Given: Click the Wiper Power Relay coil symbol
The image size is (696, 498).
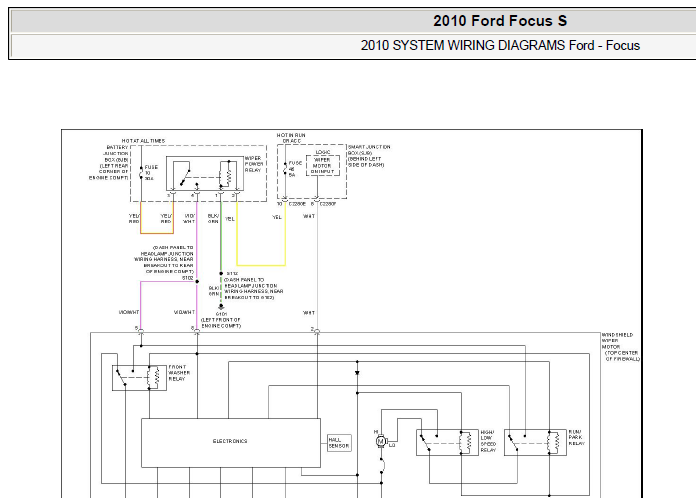Looking at the screenshot, I should click(227, 174).
